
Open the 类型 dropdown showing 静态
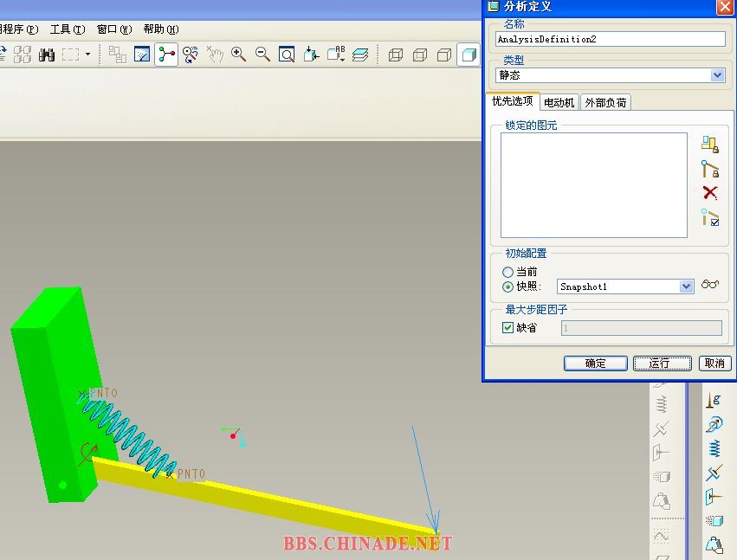coord(717,75)
